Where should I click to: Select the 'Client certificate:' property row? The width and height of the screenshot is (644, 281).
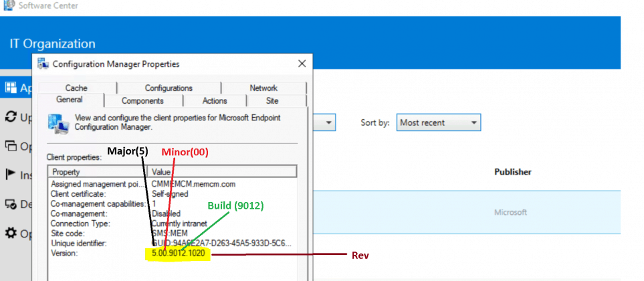tap(172, 194)
